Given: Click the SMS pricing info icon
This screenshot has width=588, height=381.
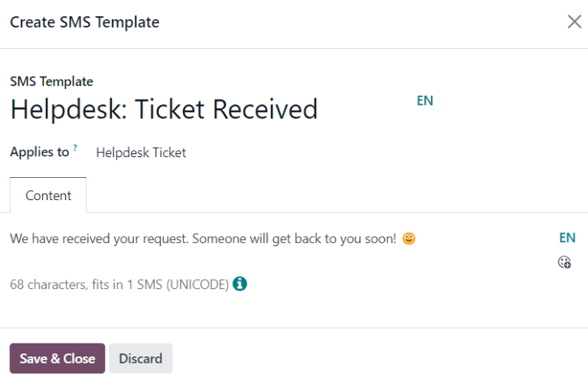Looking at the screenshot, I should point(240,284).
